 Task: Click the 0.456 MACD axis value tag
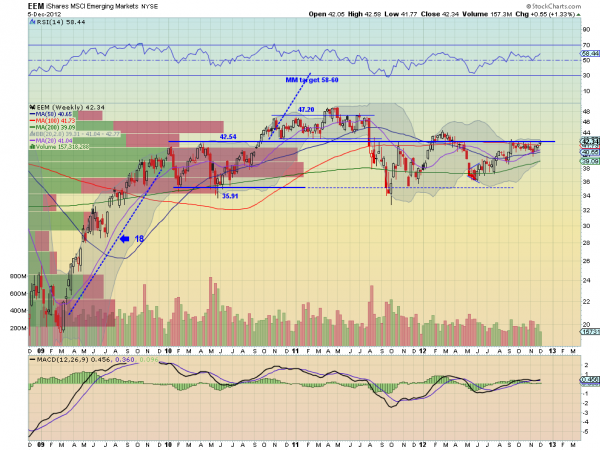point(590,379)
